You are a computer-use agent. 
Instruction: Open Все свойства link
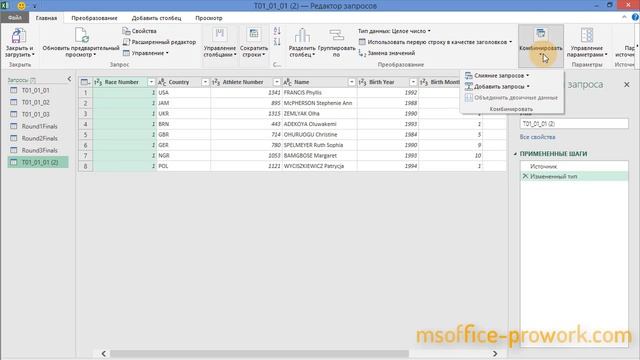pyautogui.click(x=537, y=137)
